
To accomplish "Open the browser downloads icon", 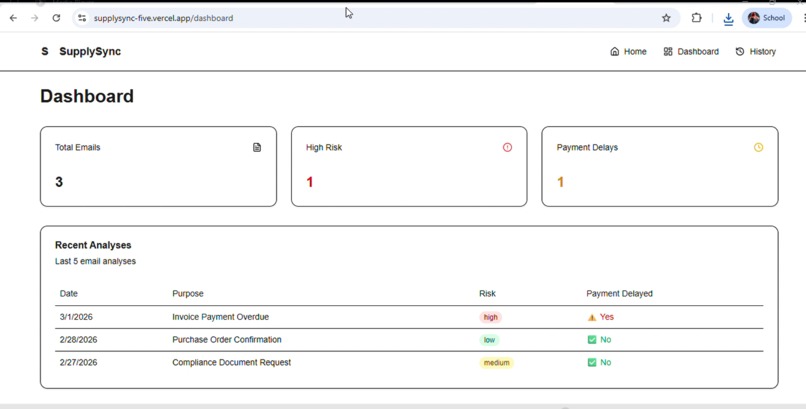I will click(x=728, y=19).
